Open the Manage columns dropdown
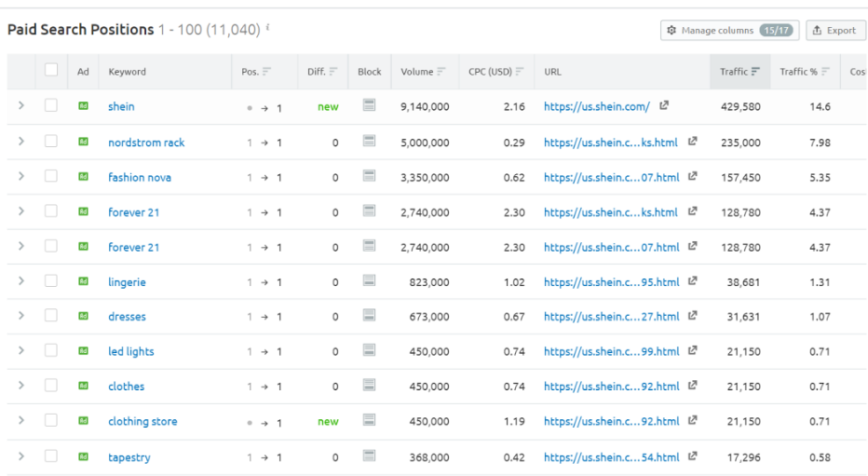This screenshot has height=476, width=868. (729, 30)
